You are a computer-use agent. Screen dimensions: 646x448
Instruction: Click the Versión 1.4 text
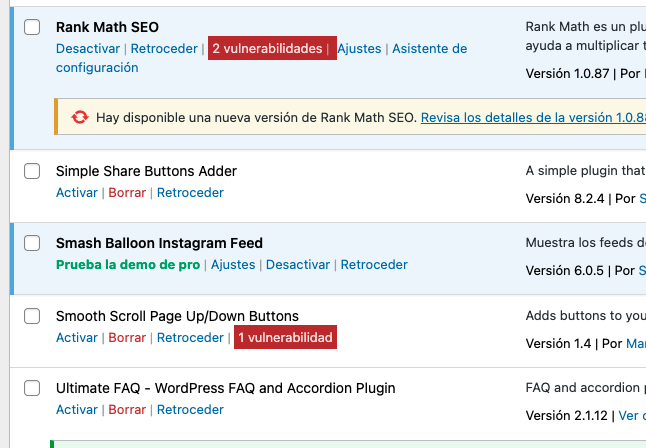[558, 344]
